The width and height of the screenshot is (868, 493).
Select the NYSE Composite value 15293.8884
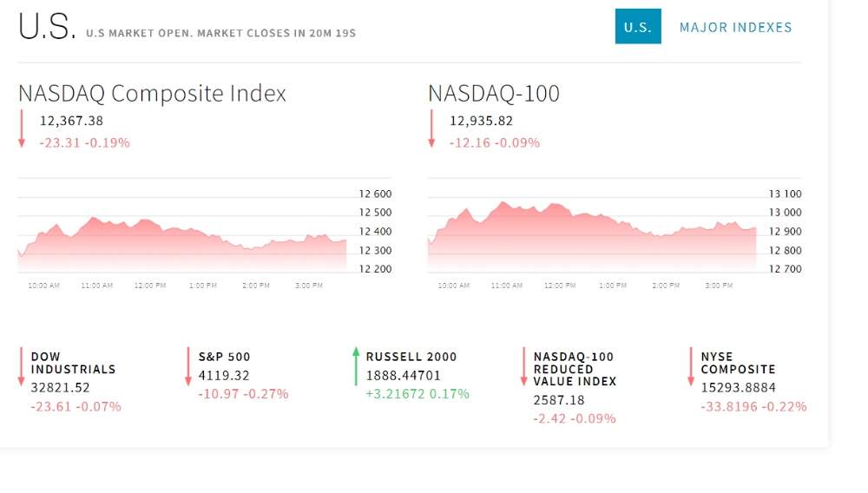[739, 388]
